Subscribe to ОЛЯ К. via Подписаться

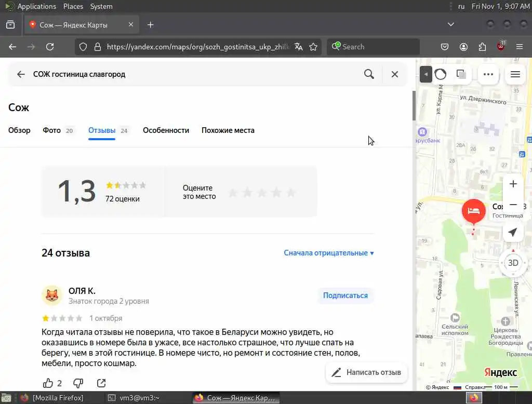(x=345, y=295)
